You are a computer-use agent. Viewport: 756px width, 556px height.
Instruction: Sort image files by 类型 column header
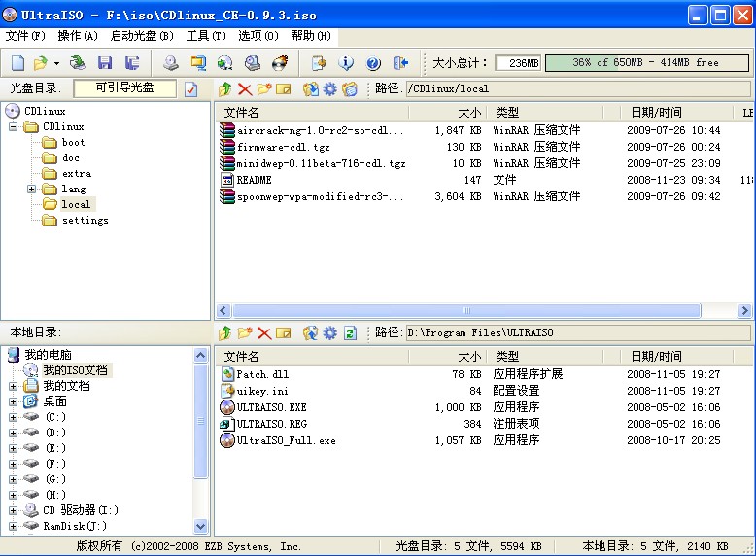[545, 113]
